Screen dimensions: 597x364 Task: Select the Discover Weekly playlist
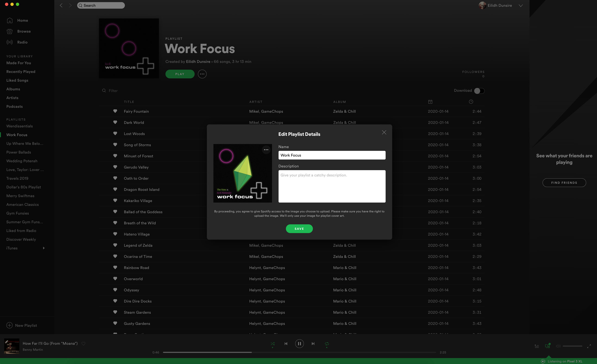coord(21,239)
